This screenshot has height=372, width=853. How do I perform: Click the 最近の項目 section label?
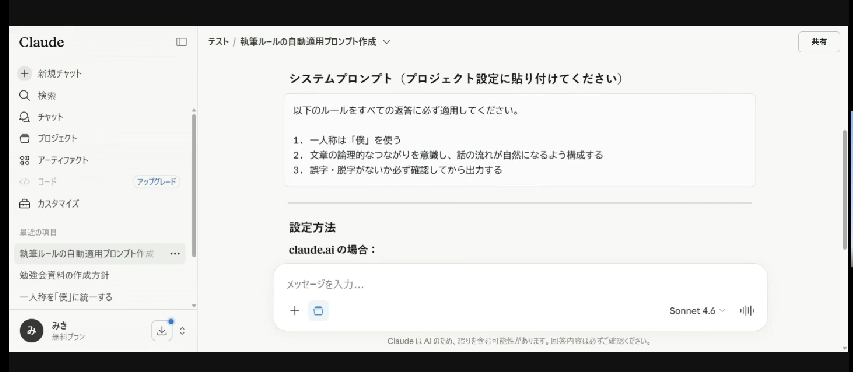[38, 232]
